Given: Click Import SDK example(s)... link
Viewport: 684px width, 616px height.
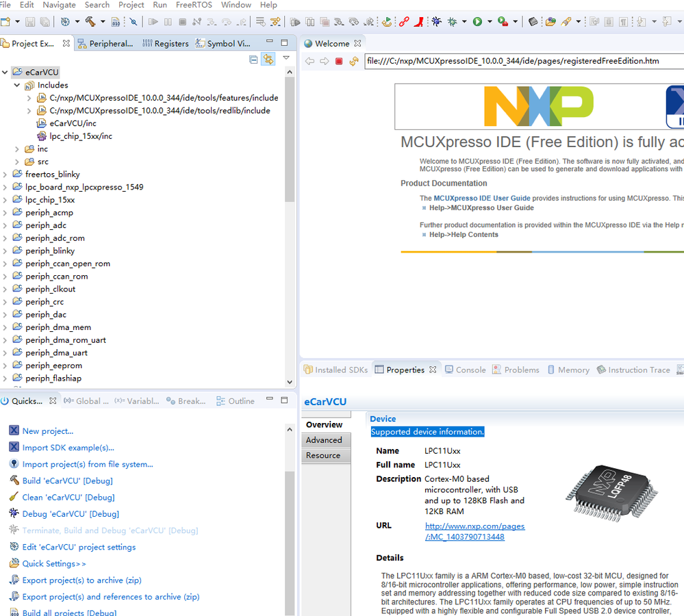Looking at the screenshot, I should [x=68, y=448].
